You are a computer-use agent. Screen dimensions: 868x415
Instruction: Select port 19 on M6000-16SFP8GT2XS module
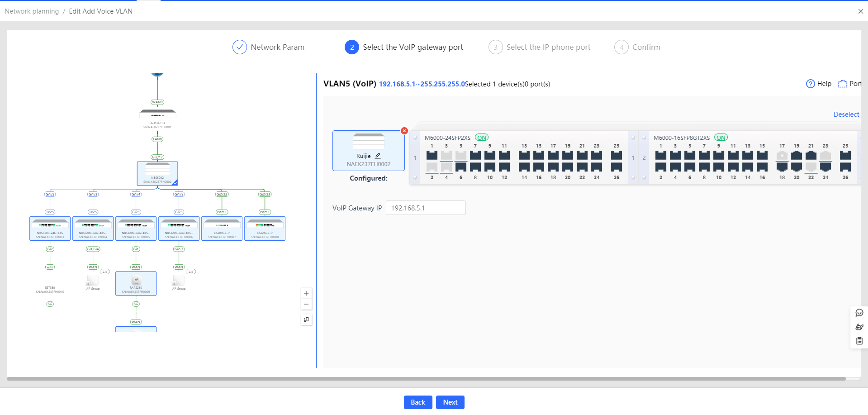797,155
